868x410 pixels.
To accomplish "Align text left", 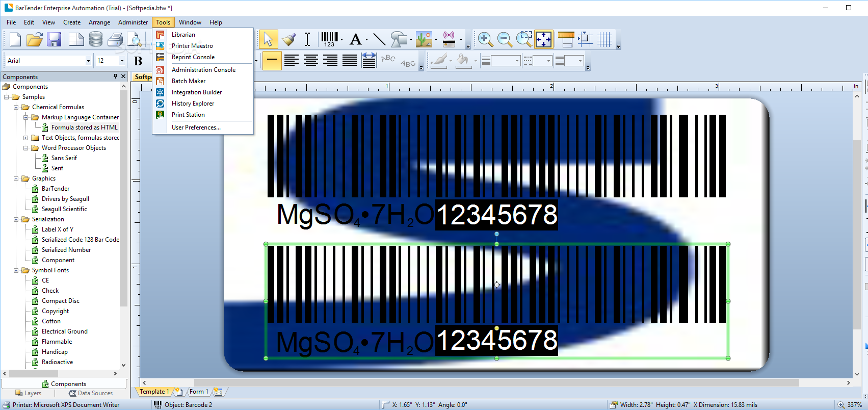I will click(292, 61).
